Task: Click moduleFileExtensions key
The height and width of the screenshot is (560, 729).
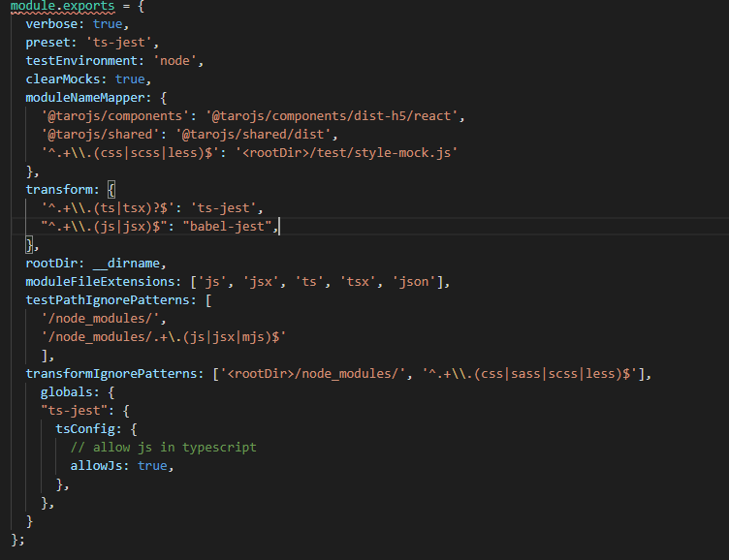Action: [x=100, y=282]
